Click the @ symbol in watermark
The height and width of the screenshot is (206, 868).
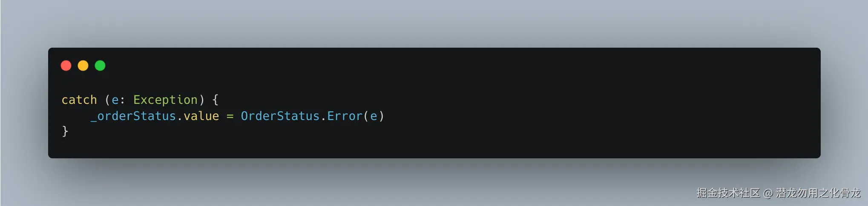(x=768, y=194)
